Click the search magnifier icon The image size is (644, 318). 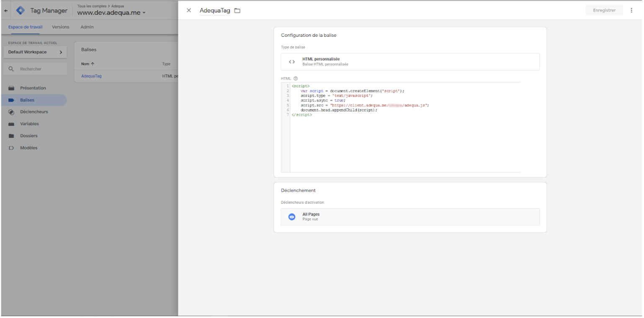(x=11, y=69)
